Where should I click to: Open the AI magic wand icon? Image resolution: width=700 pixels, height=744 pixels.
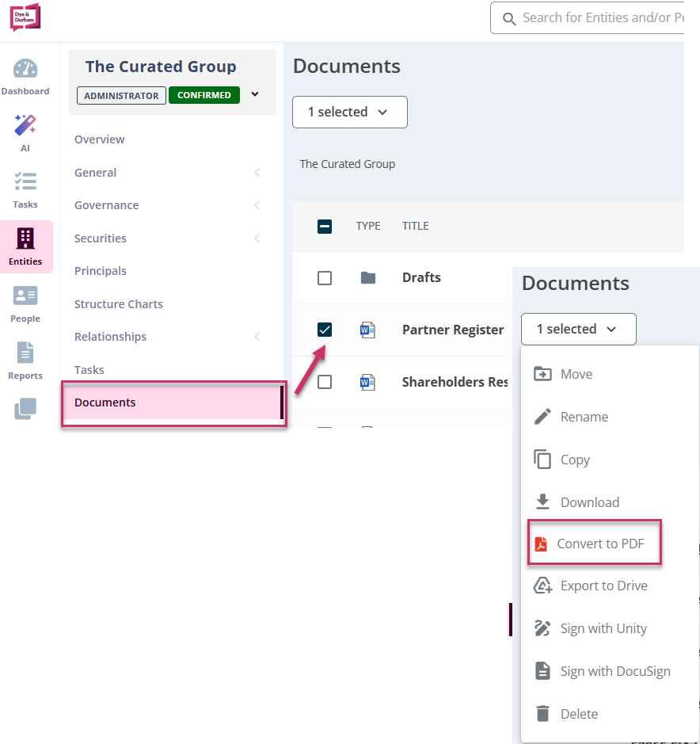[x=25, y=125]
